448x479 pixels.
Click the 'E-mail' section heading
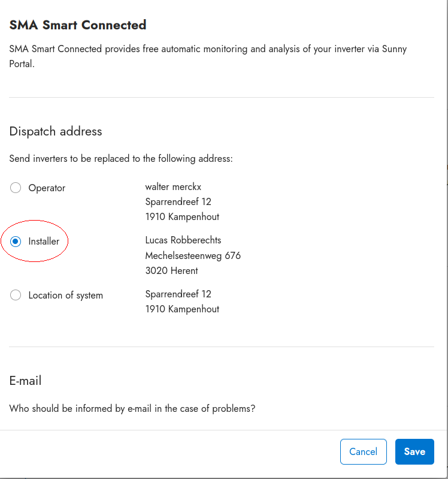point(25,381)
